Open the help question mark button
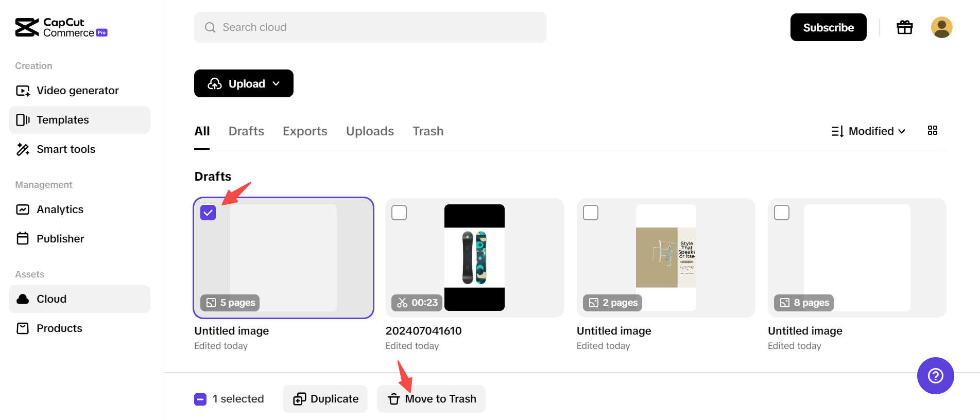The image size is (980, 420). (935, 376)
